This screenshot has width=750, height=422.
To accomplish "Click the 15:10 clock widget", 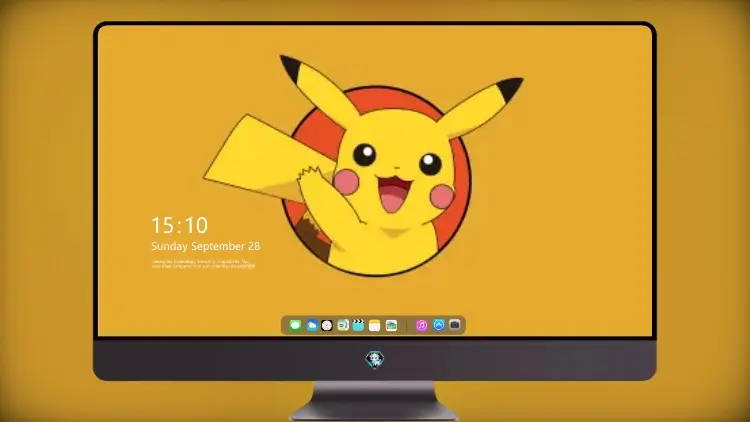I will pyautogui.click(x=179, y=225).
